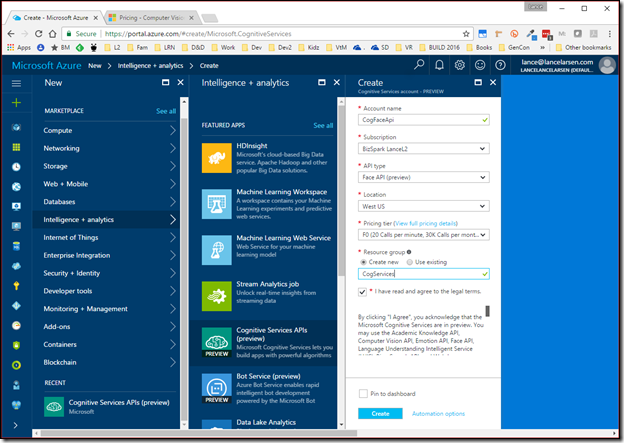
Task: Open the Other bookmarks folder
Action: [x=583, y=47]
